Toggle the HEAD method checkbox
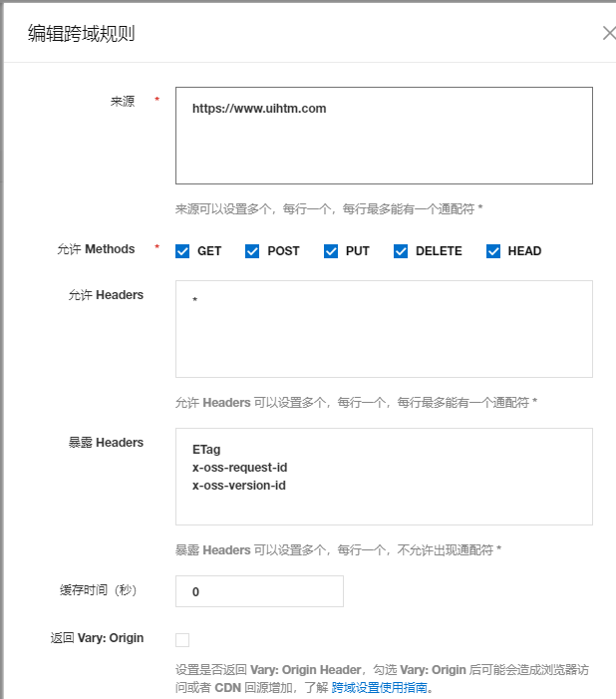 (493, 251)
